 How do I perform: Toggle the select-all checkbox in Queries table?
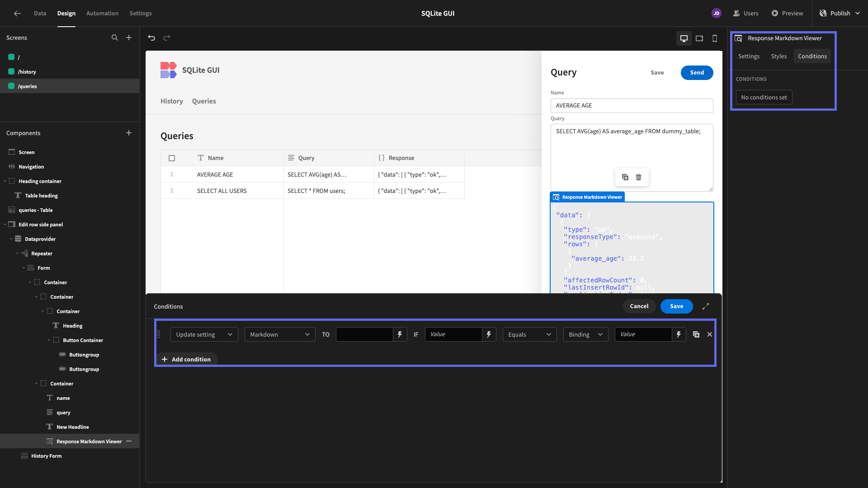172,158
